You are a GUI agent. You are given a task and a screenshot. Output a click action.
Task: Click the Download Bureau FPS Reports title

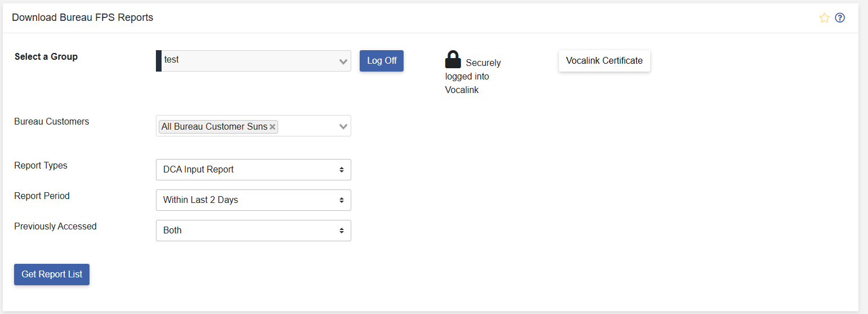(82, 17)
